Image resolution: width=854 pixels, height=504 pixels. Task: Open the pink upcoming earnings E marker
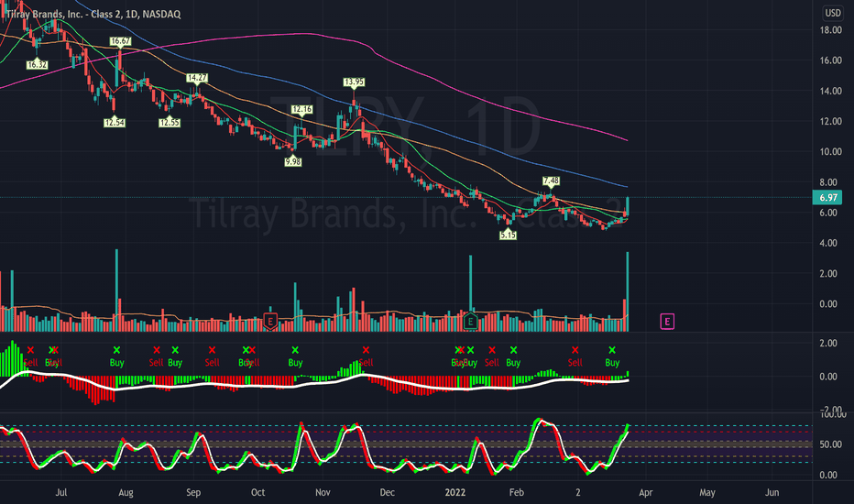coord(667,322)
